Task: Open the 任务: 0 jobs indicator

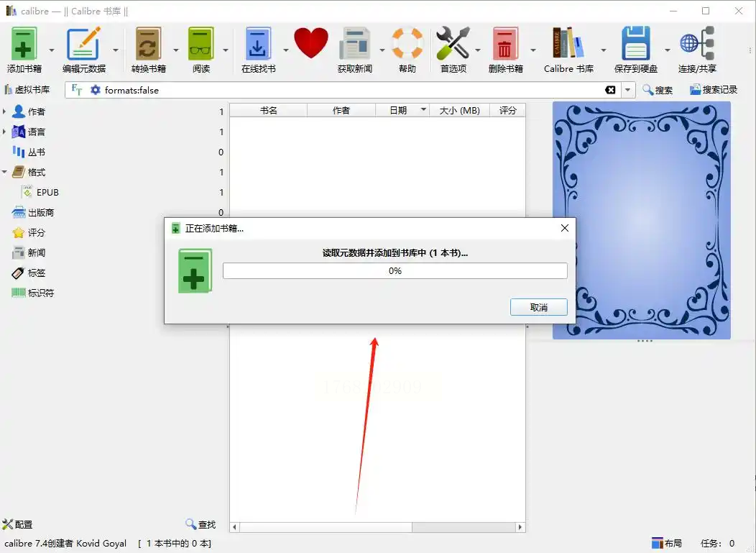Action: [x=717, y=544]
